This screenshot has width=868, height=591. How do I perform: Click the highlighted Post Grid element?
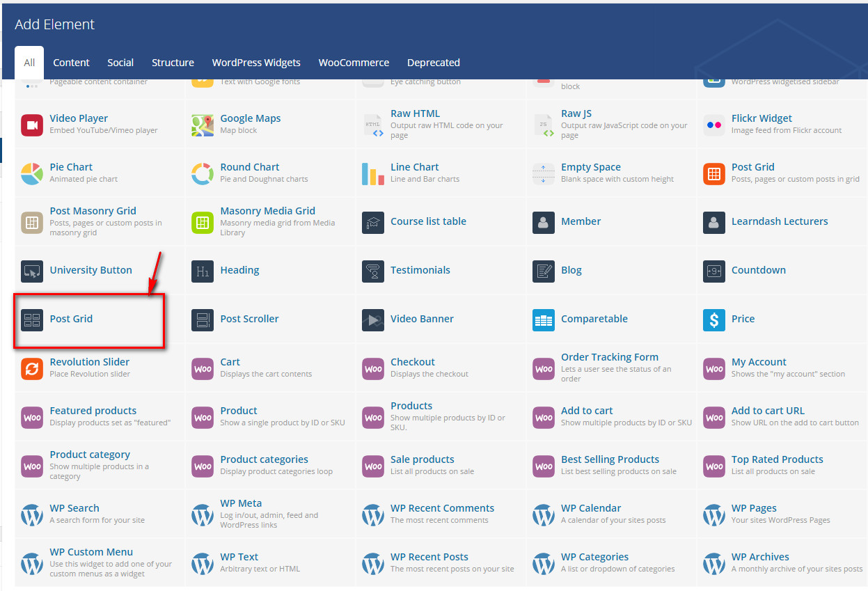coord(71,319)
